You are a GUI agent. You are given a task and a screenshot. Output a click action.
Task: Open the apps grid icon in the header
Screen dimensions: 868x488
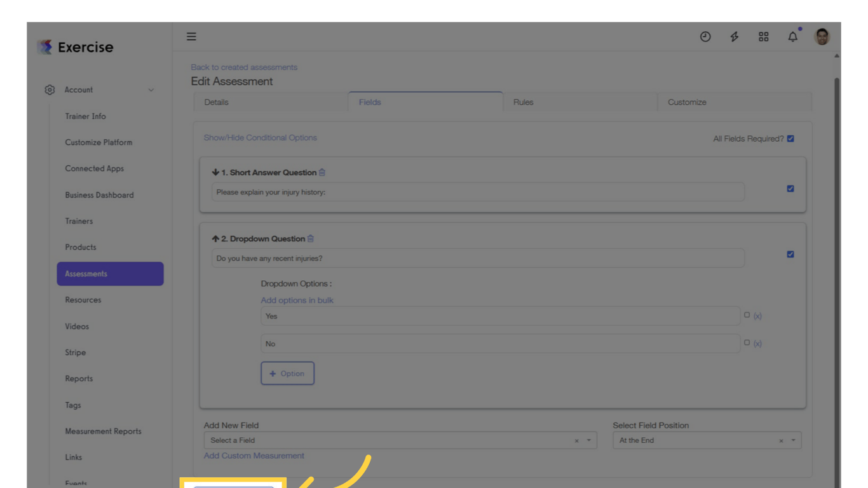[x=763, y=36]
